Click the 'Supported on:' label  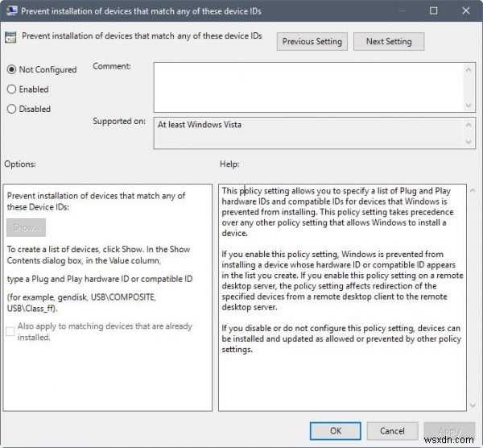click(x=119, y=121)
